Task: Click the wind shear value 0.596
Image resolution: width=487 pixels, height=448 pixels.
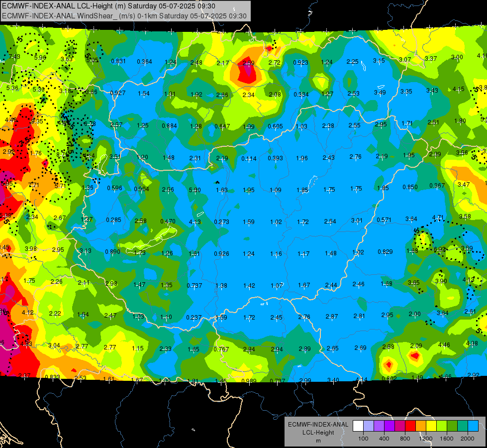Action: click(114, 188)
